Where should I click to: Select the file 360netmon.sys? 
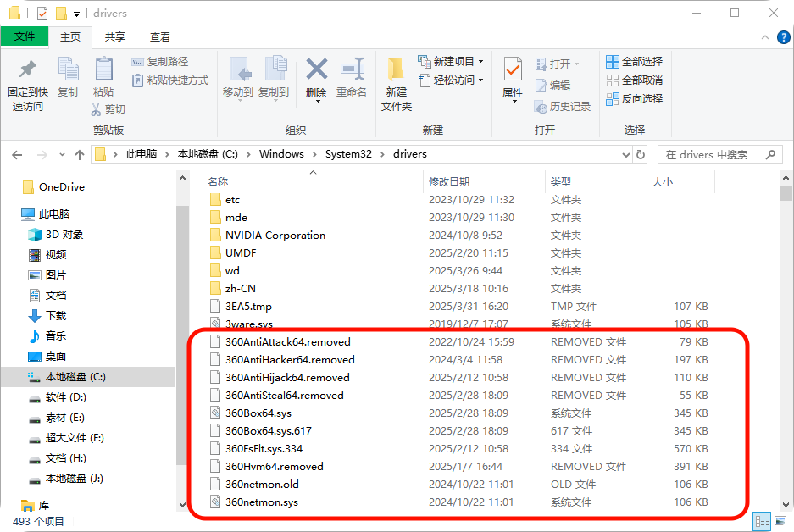tap(261, 502)
